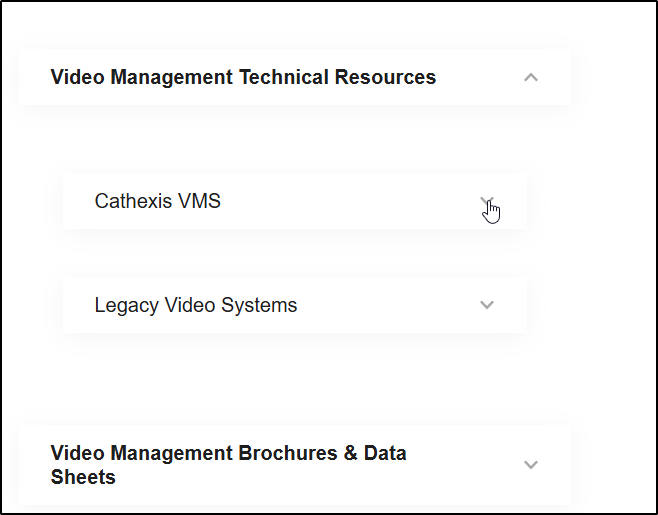This screenshot has width=658, height=515.
Task: Click the word Legacy in the second sub-item
Action: tap(127, 306)
